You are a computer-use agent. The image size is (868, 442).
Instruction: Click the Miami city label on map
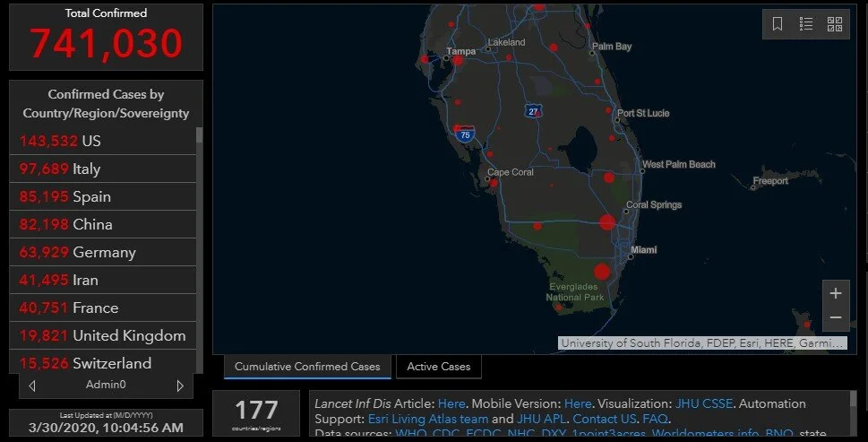pyautogui.click(x=644, y=250)
